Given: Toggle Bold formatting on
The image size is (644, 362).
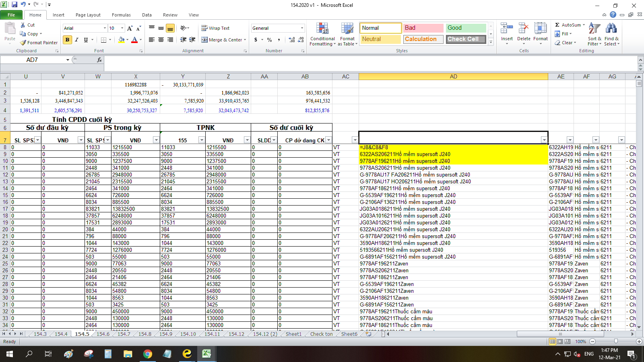Looking at the screenshot, I should pos(67,40).
